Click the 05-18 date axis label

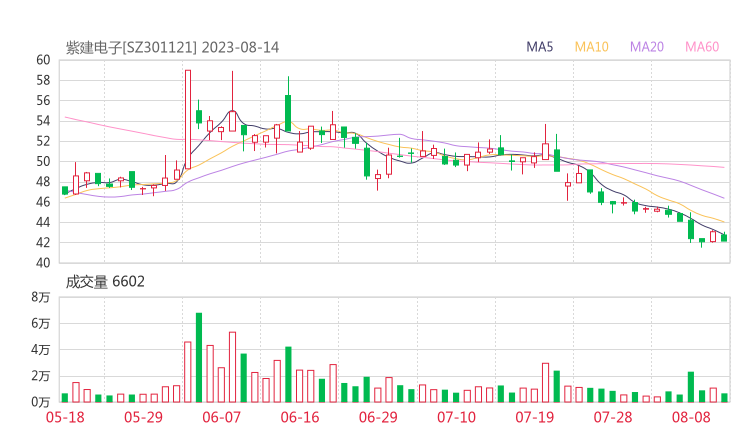tap(65, 417)
